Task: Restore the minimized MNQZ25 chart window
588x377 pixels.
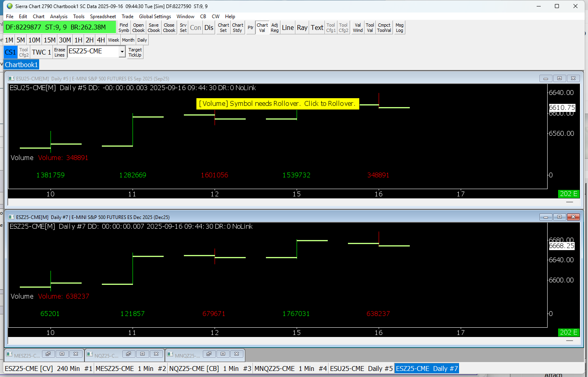Action: (x=209, y=354)
